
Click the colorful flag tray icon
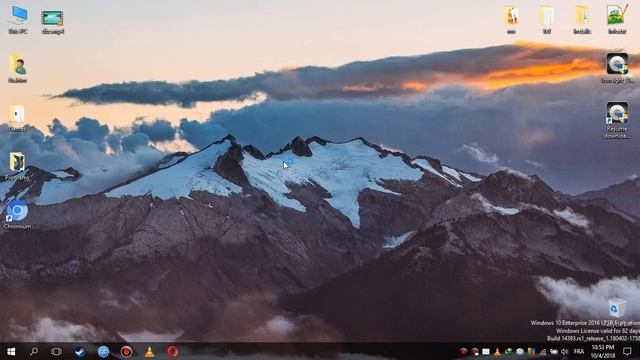pos(531,351)
